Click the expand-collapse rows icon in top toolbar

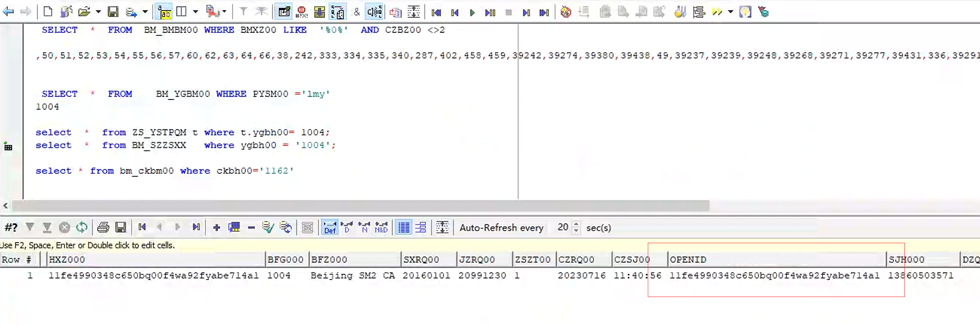[414, 12]
